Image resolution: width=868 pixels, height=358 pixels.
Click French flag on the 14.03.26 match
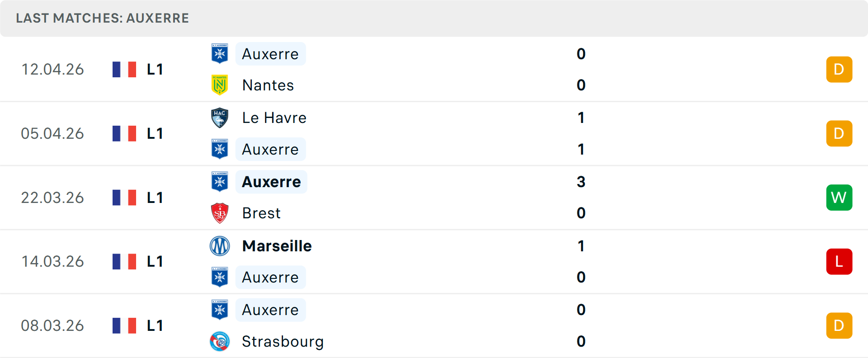click(x=124, y=262)
